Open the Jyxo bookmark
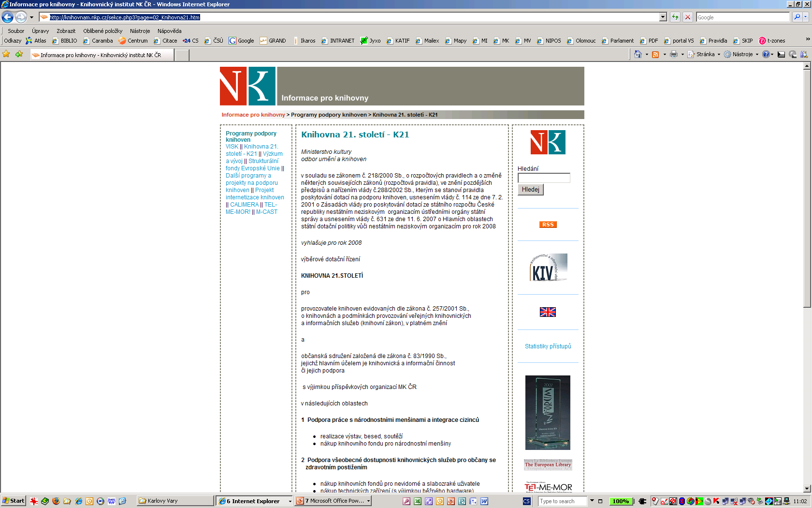 click(x=371, y=41)
